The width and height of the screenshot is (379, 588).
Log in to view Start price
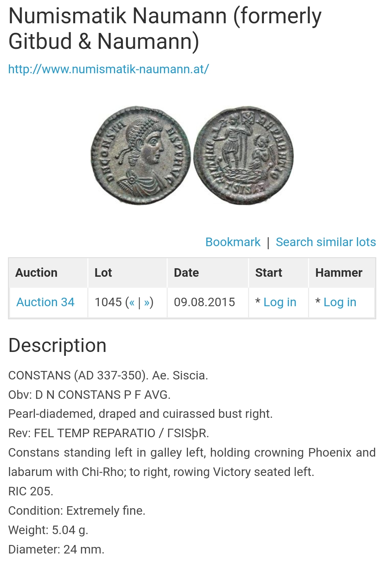point(280,302)
